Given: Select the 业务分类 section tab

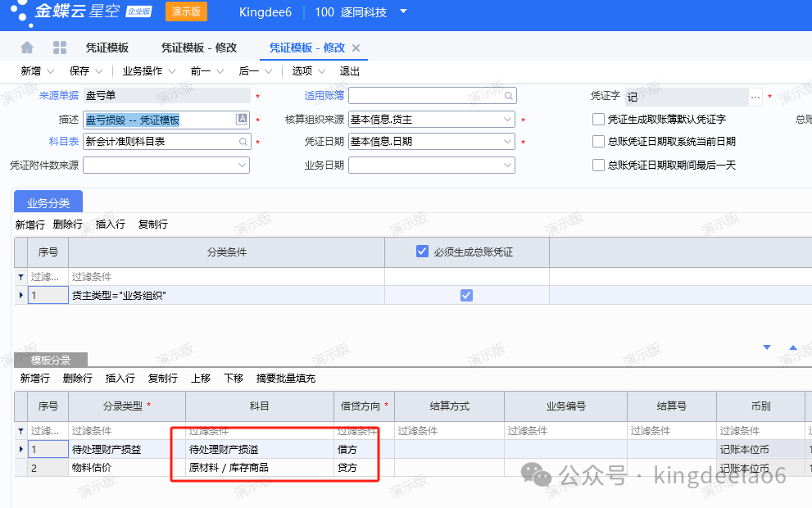Looking at the screenshot, I should tap(48, 202).
